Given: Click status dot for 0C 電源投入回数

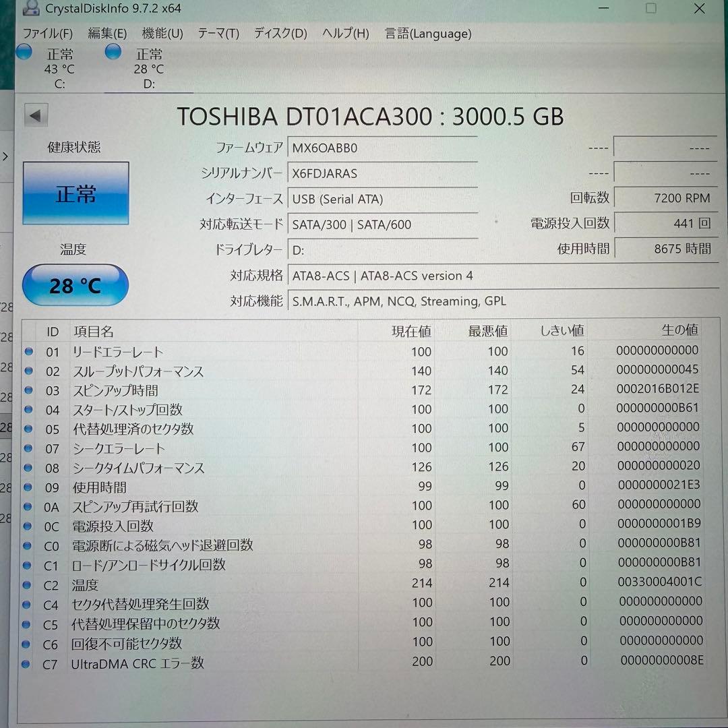Looking at the screenshot, I should click(x=28, y=526).
